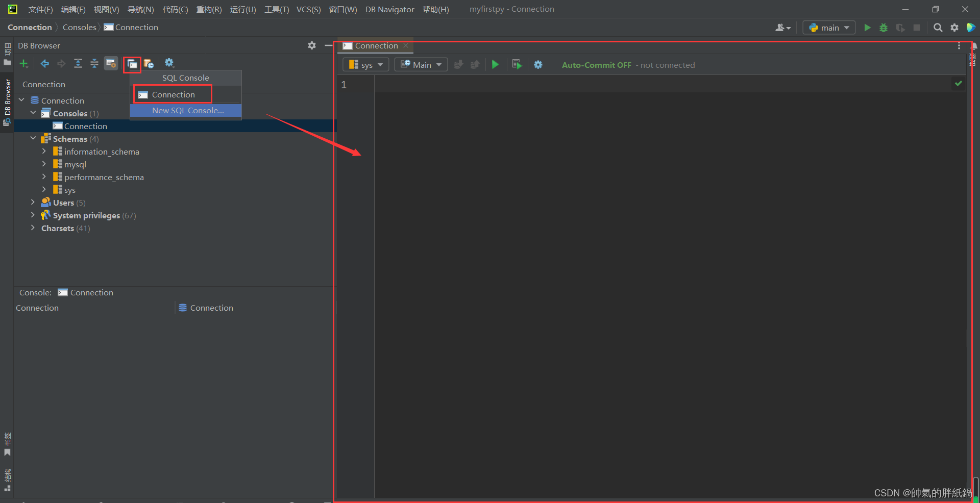Close the Connection editor tab
This screenshot has width=980, height=503.
pos(406,45)
